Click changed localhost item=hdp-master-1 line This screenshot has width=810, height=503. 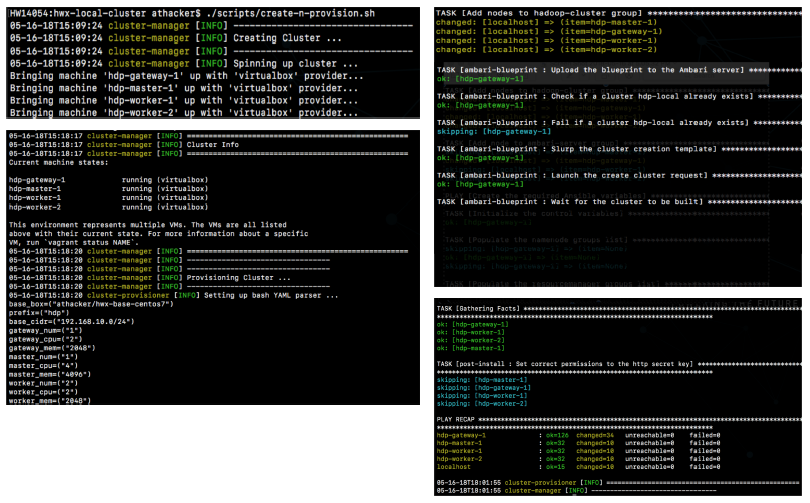547,22
